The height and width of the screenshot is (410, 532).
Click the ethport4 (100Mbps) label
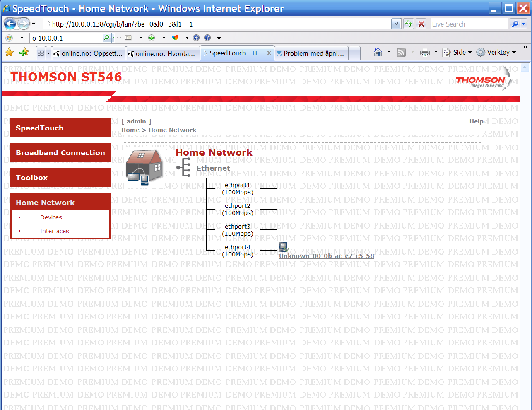coord(238,251)
